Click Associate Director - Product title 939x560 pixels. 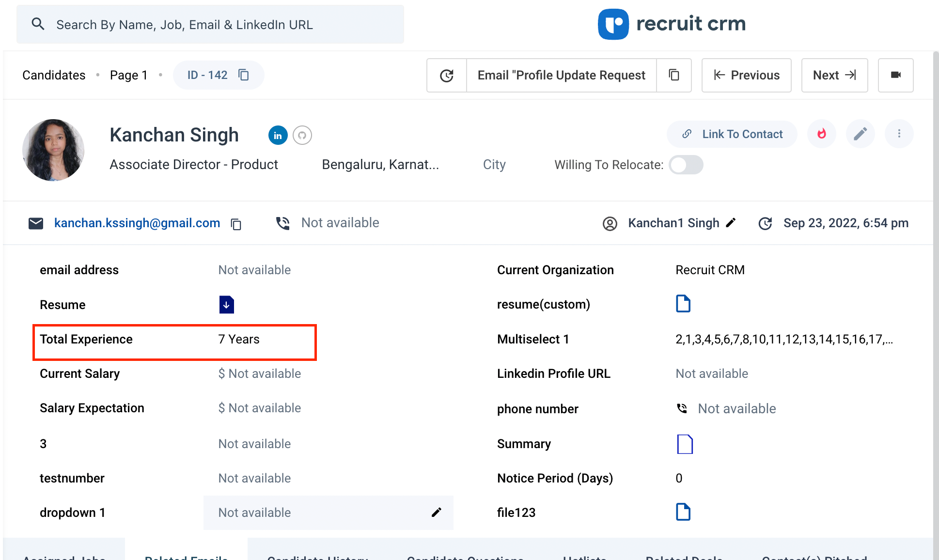194,165
